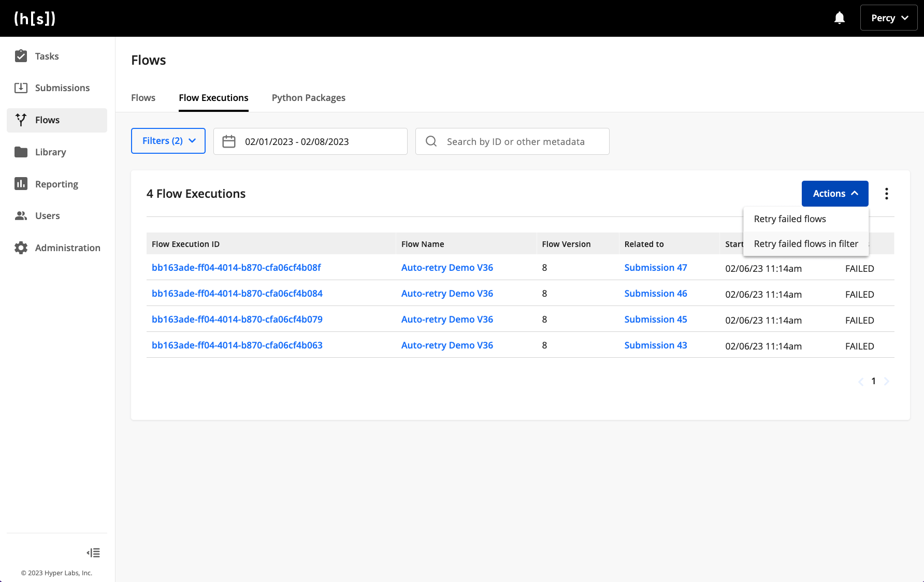Click FAILED status in Submission 47 row

click(x=859, y=269)
